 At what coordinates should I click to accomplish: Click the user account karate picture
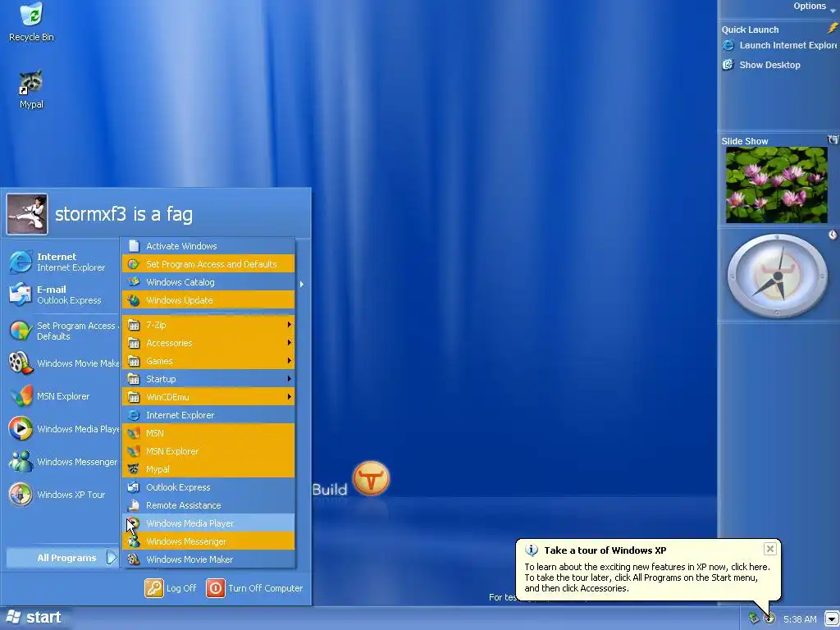[27, 214]
